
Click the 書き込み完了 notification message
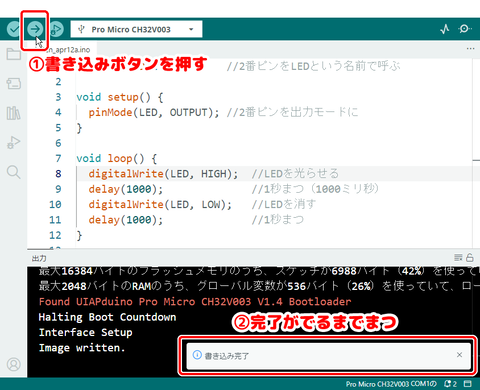227,356
